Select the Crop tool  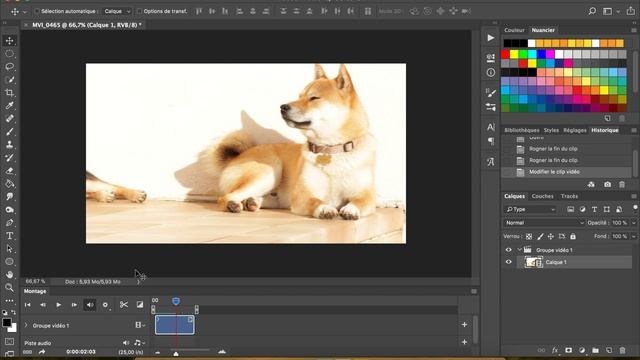[x=9, y=93]
